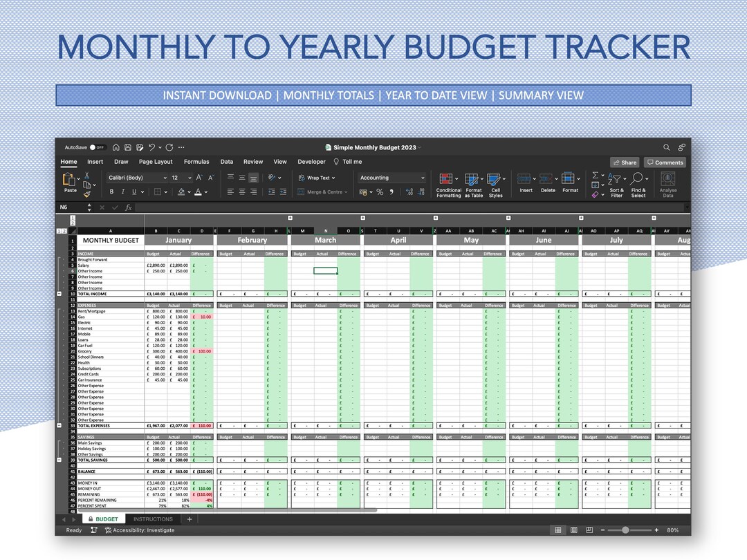Toggle italic formatting
The image size is (747, 560).
(x=123, y=192)
